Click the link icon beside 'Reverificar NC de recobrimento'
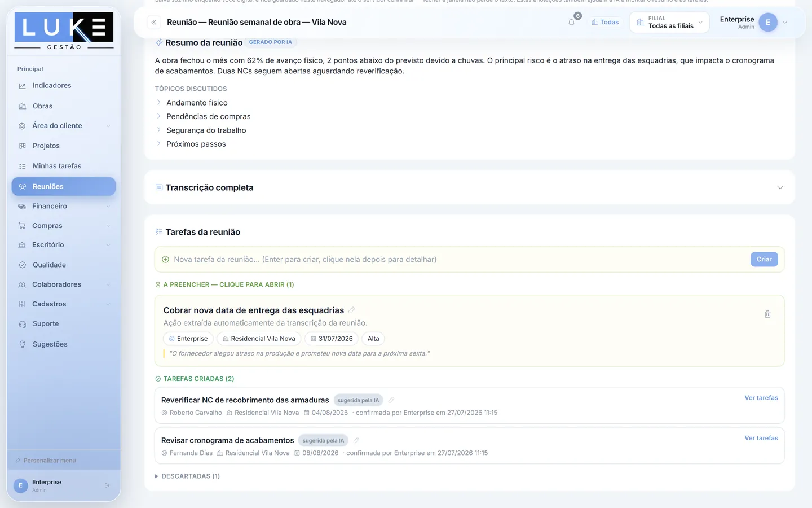 coord(391,400)
